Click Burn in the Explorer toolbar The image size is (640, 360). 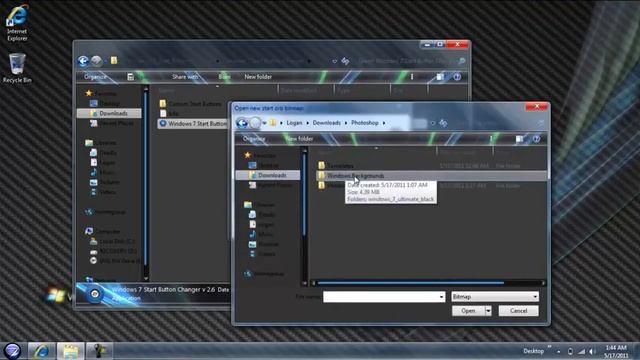pyautogui.click(x=224, y=77)
